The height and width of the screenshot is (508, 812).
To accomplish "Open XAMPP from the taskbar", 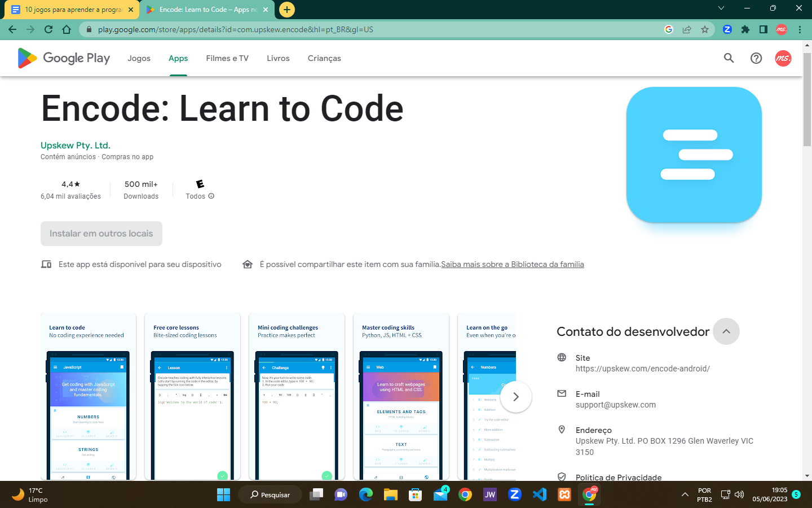I will click(x=564, y=494).
